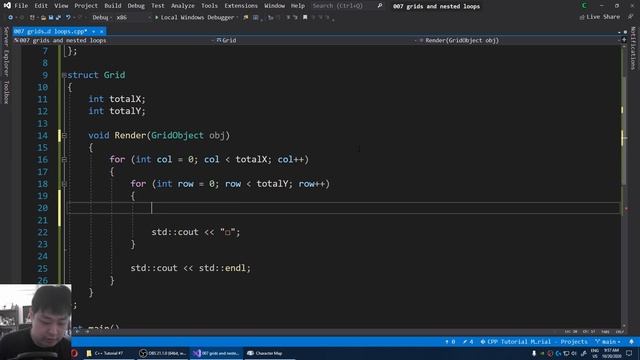Click the 'GridObject' parameter type
This screenshot has width=640, height=360.
tap(177, 135)
